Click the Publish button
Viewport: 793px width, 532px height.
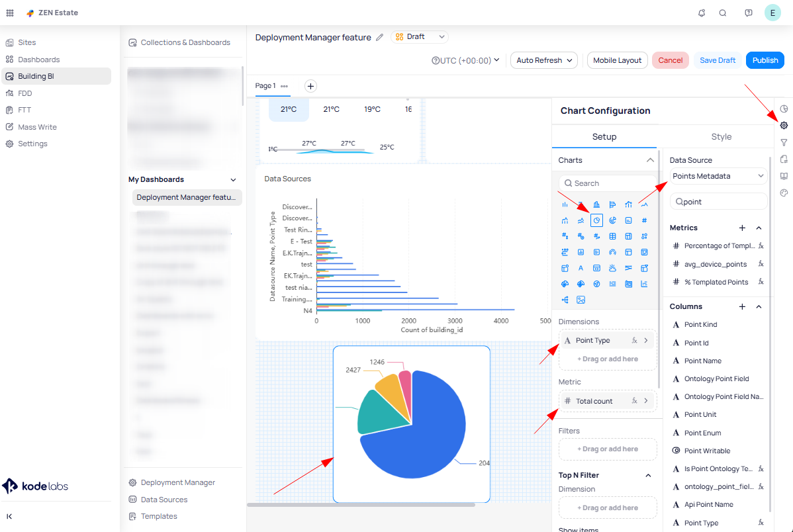point(765,60)
